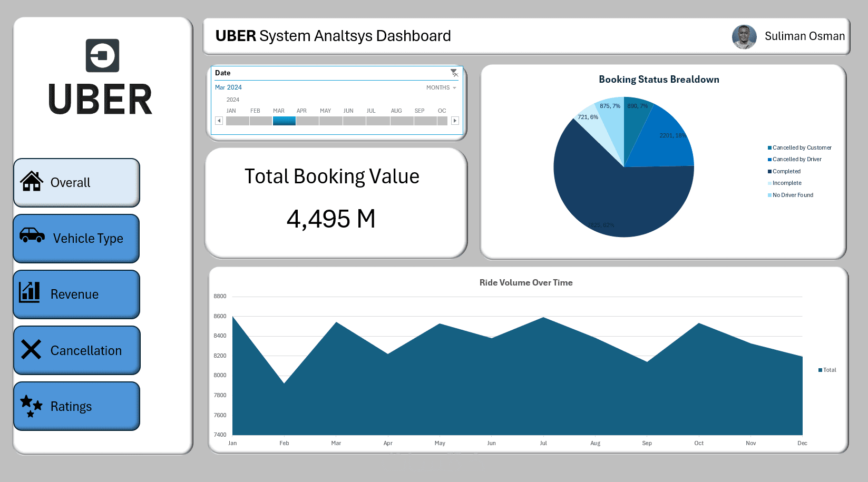Viewport: 868px width, 482px height.
Task: Click the Suliman Osman name text
Action: [x=805, y=36]
